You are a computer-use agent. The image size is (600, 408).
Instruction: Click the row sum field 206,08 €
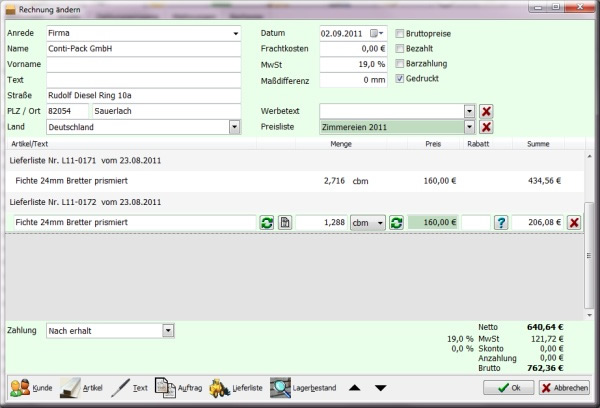tap(538, 222)
